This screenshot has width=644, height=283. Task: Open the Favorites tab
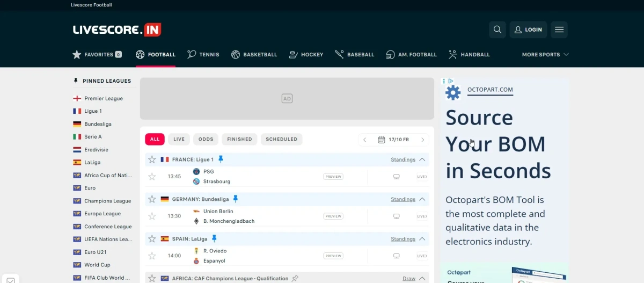click(97, 54)
